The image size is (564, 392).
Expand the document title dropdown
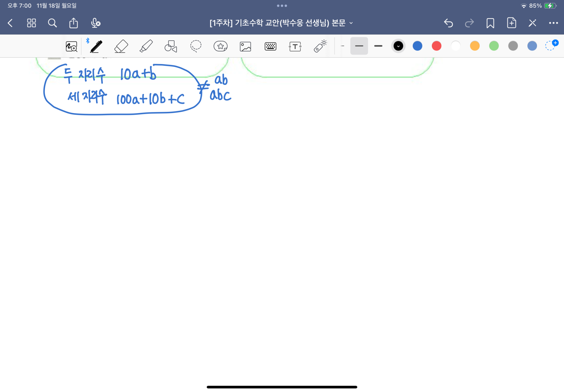[351, 23]
